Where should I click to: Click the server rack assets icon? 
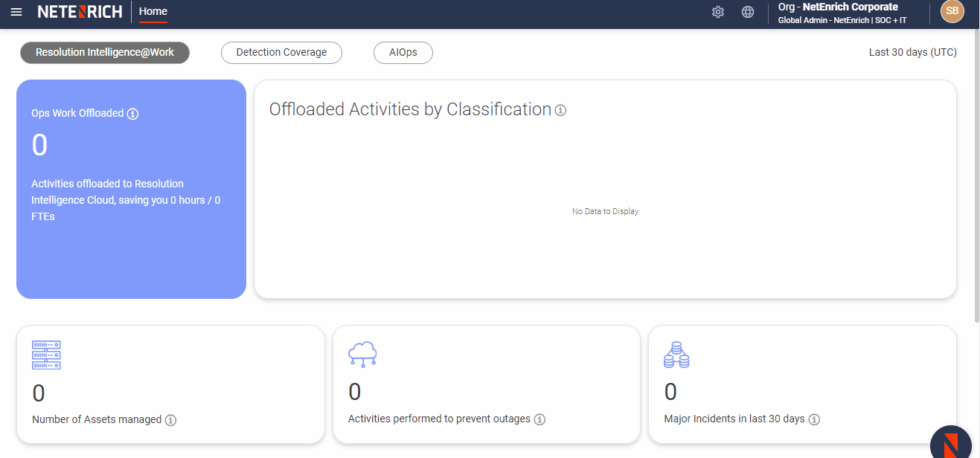pyautogui.click(x=46, y=355)
